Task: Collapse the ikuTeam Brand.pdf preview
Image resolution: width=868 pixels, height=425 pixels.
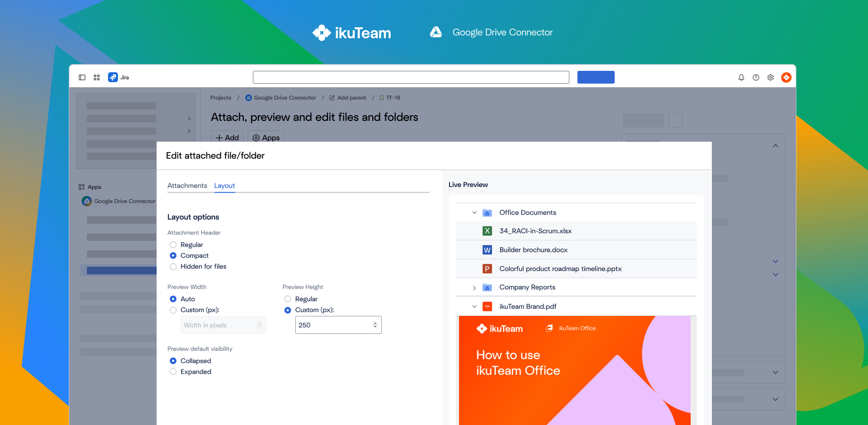Action: [x=475, y=306]
